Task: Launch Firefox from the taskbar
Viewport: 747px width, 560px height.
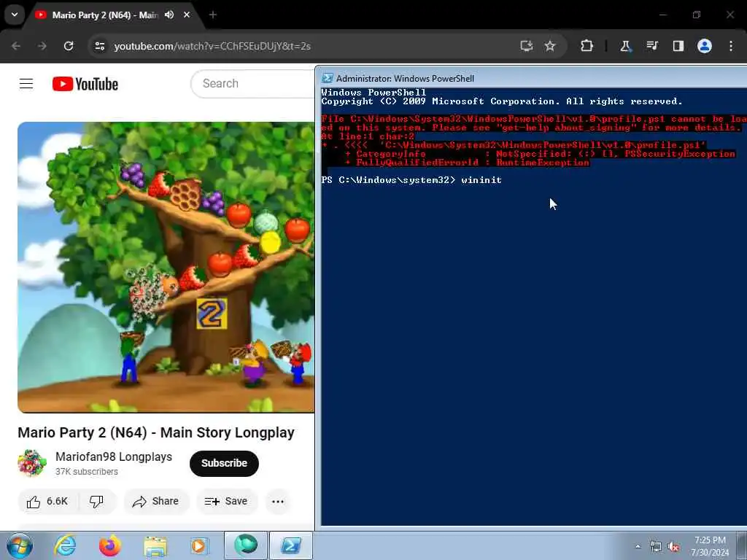Action: pyautogui.click(x=110, y=545)
